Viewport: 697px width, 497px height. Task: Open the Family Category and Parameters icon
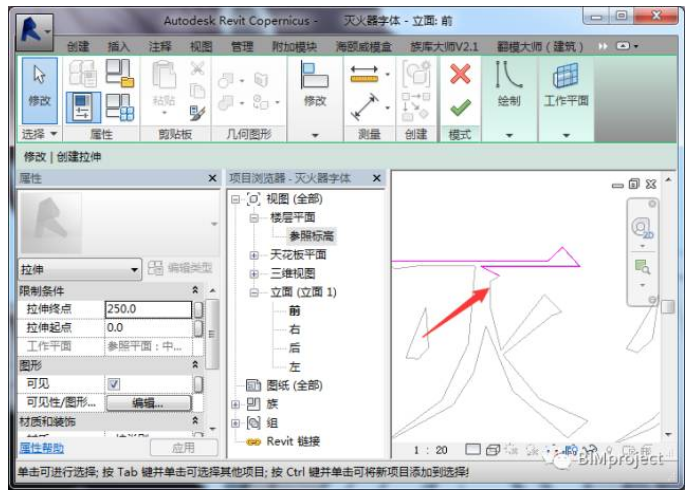pyautogui.click(x=120, y=74)
